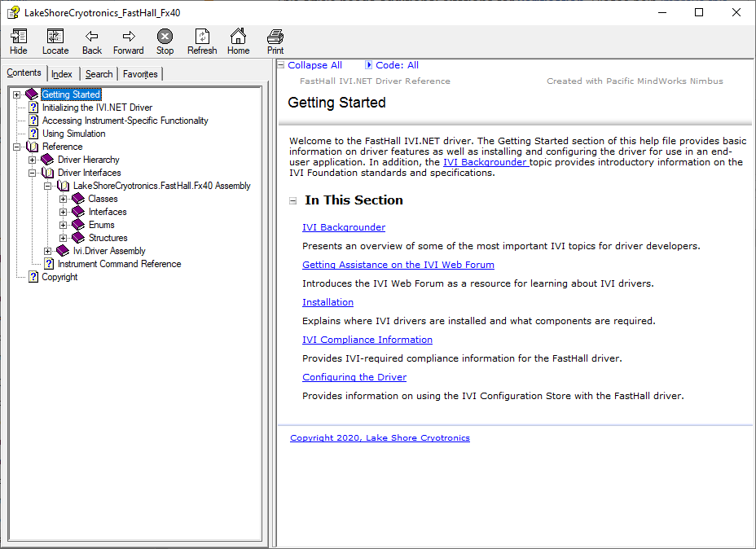
Task: Refresh the page with Refresh icon
Action: click(x=201, y=41)
